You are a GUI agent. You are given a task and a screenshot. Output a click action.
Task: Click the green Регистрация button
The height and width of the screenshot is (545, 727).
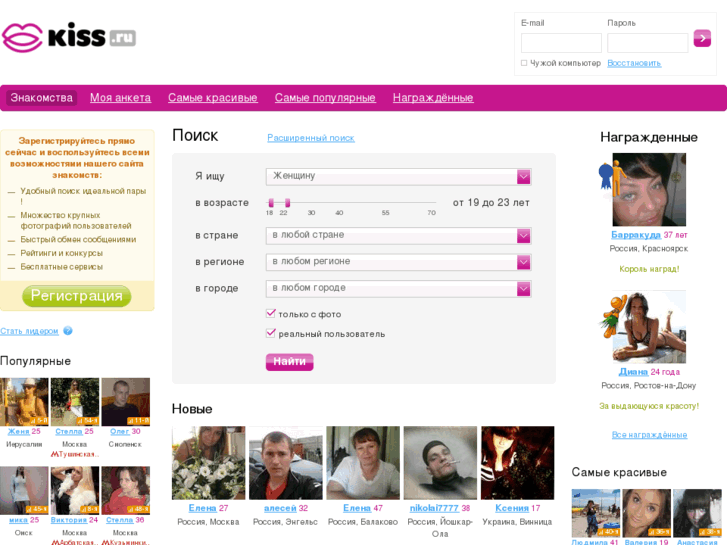tap(77, 296)
